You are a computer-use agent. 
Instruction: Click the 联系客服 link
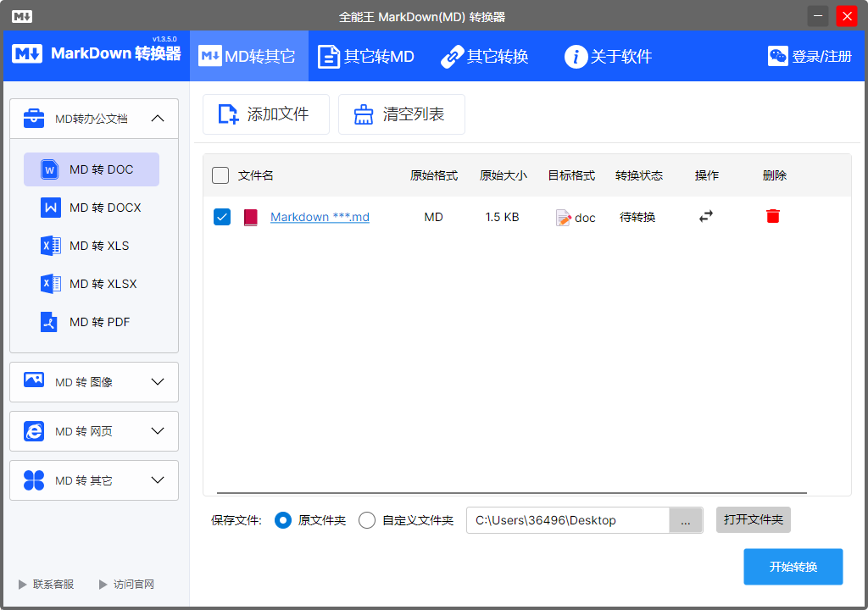[x=53, y=585]
